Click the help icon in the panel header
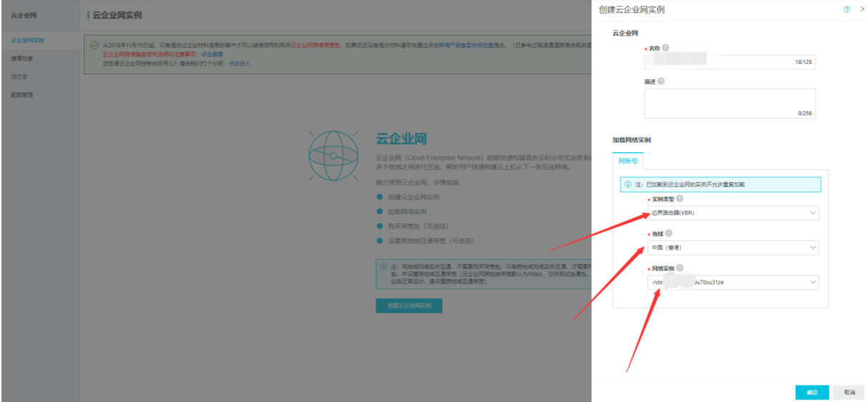 click(847, 9)
